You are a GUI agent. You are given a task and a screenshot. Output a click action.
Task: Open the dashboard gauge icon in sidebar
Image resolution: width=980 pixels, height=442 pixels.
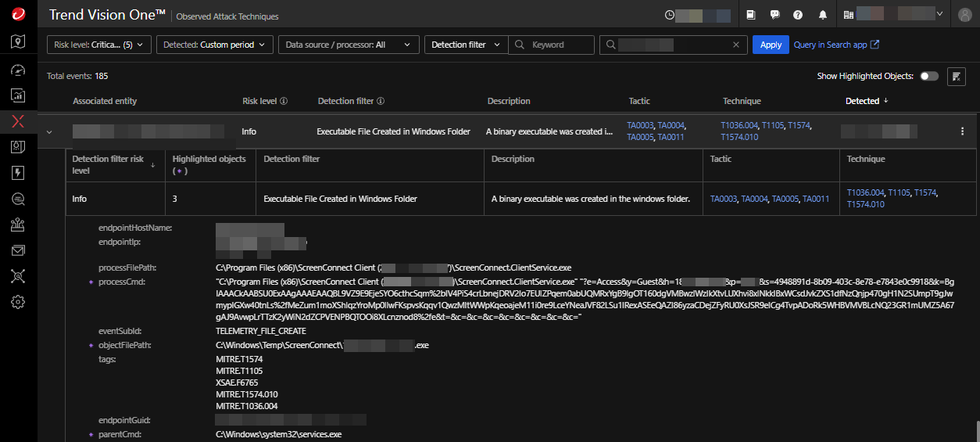pos(18,70)
